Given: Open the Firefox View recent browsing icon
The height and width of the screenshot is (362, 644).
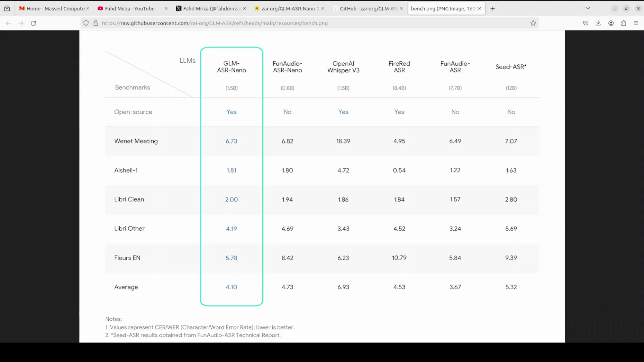Looking at the screenshot, I should (x=7, y=8).
